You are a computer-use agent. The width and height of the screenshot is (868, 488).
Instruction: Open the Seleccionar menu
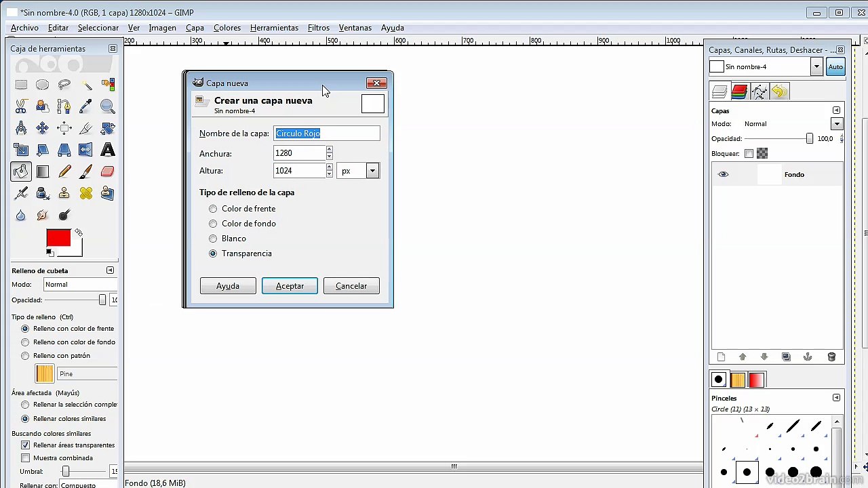98,28
